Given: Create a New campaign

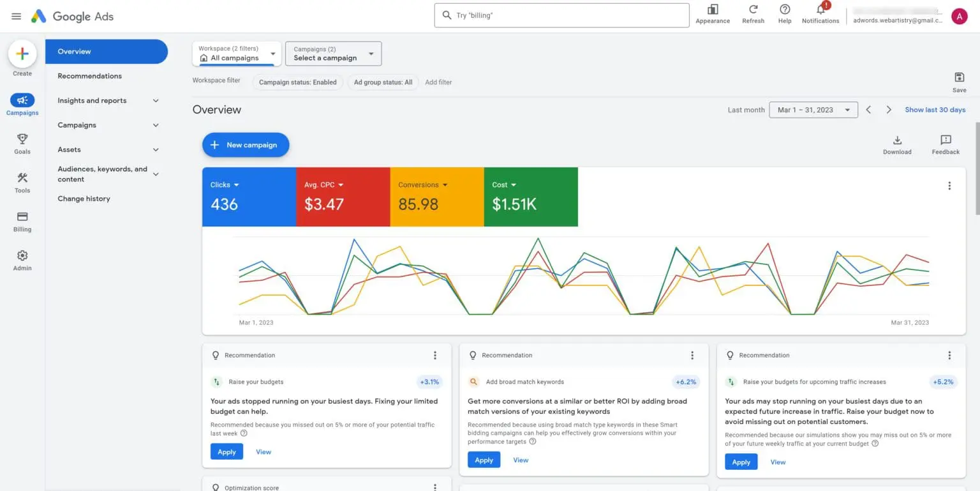Looking at the screenshot, I should coord(246,144).
